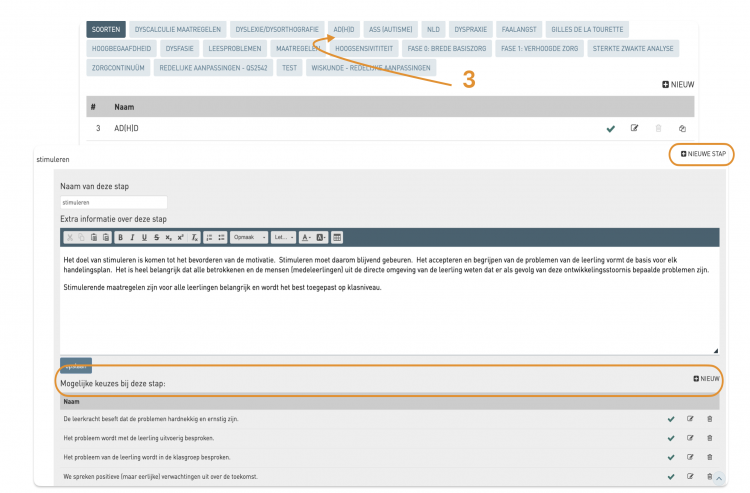Image resolution: width=750 pixels, height=493 pixels.
Task: Insert a numbered list in editor
Action: coord(208,237)
